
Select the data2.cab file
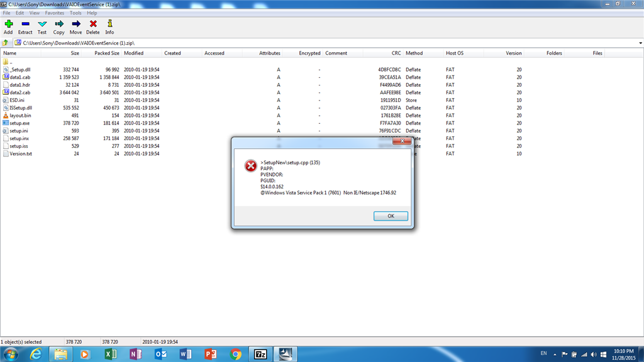click(19, 92)
